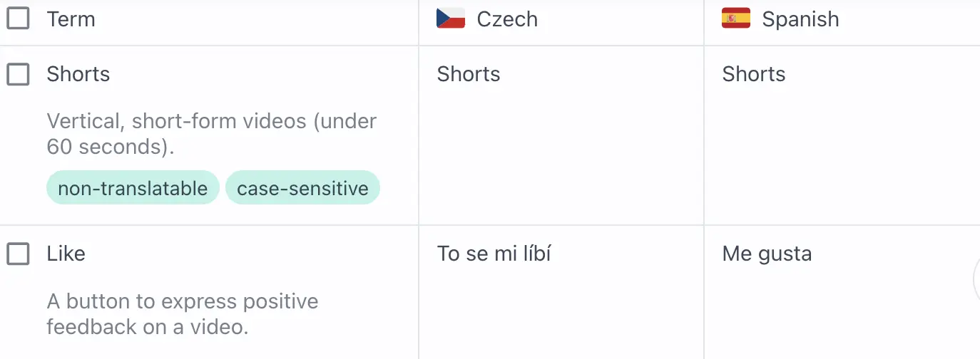
Task: Click the partial round button at right edge
Action: [976, 281]
